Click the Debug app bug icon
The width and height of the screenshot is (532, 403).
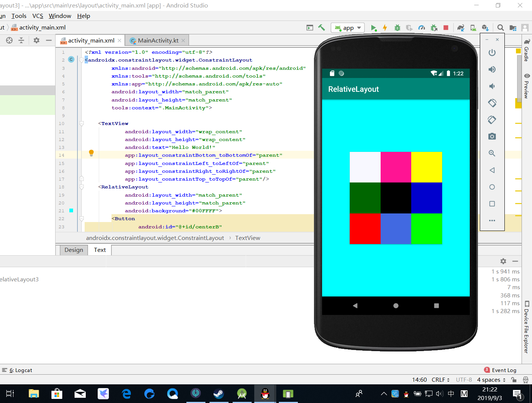click(x=397, y=28)
